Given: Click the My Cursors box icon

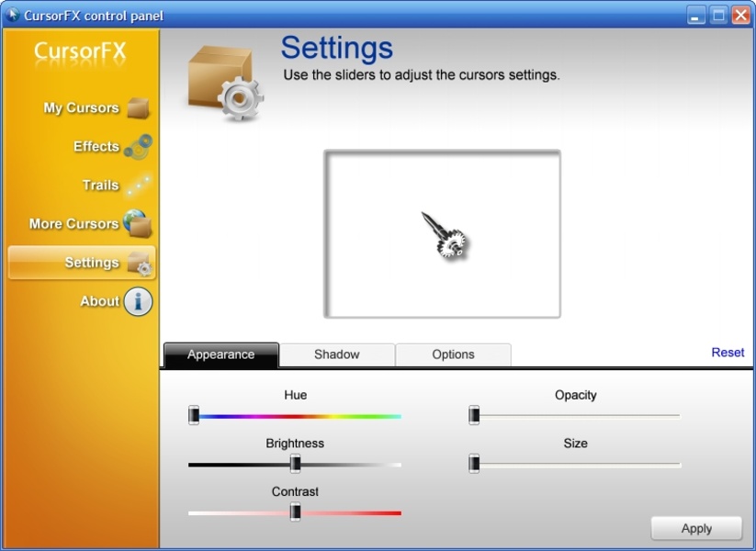Looking at the screenshot, I should (x=138, y=108).
